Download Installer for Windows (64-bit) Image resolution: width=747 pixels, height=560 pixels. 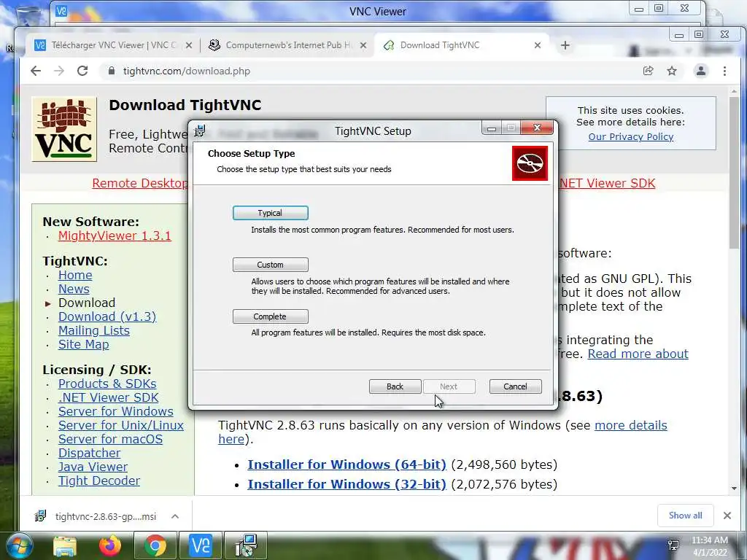pyautogui.click(x=347, y=464)
